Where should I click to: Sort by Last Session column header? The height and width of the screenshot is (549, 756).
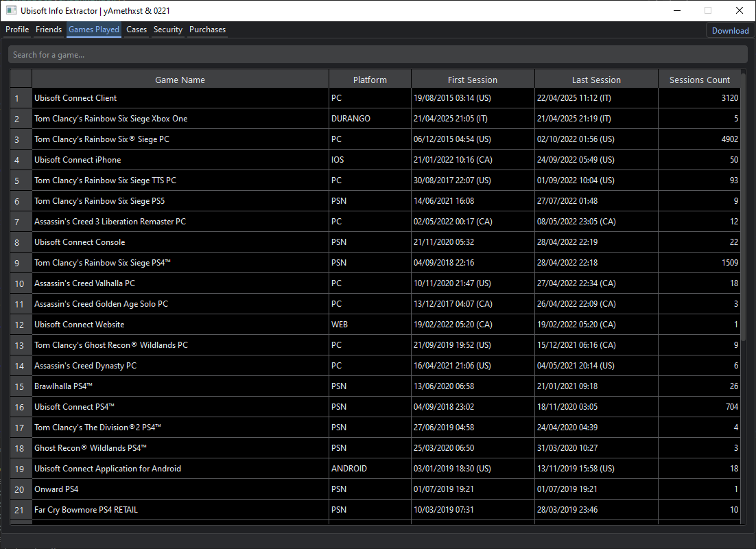596,80
